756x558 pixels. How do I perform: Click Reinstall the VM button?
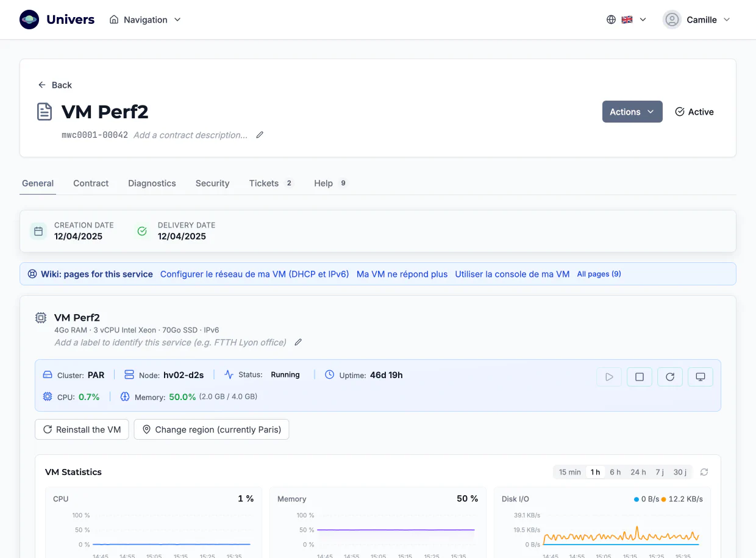tap(82, 429)
